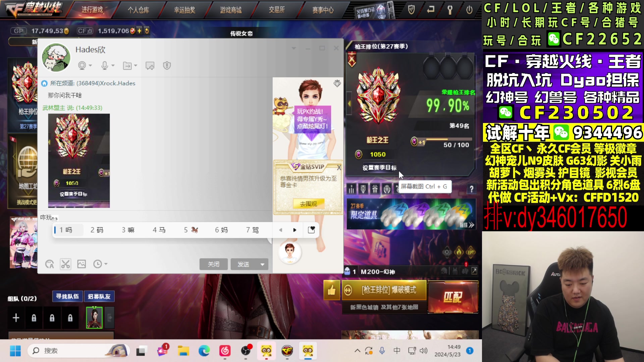Open 进行游戏 tab

92,10
